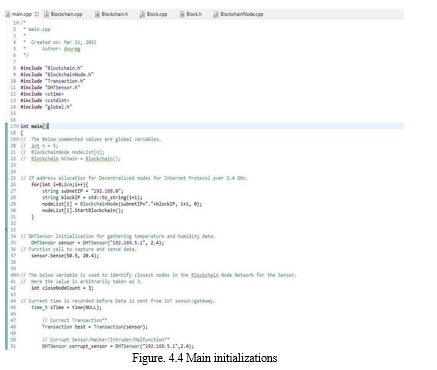Image resolution: width=437 pixels, height=370 pixels.
Task: Click the for(int i=0;i<n;i++) loop line
Action: coord(60,184)
